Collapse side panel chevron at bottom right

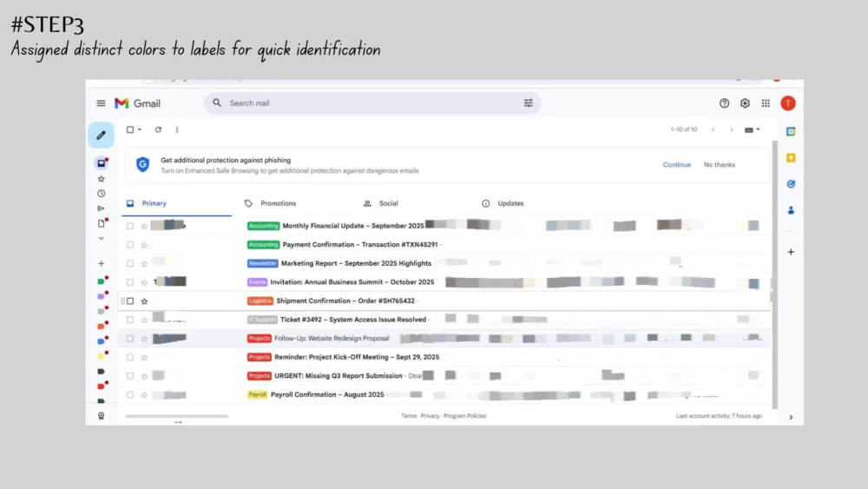pos(791,417)
